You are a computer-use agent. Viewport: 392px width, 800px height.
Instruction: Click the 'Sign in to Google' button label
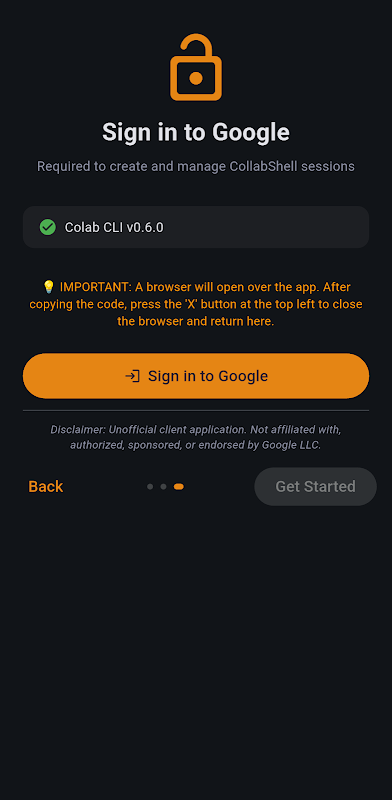click(208, 376)
